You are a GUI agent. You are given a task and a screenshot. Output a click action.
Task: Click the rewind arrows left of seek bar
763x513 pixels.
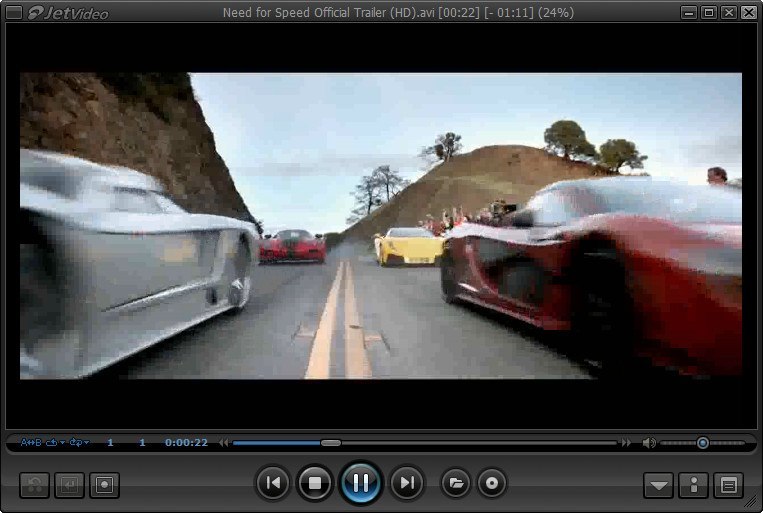tap(223, 442)
